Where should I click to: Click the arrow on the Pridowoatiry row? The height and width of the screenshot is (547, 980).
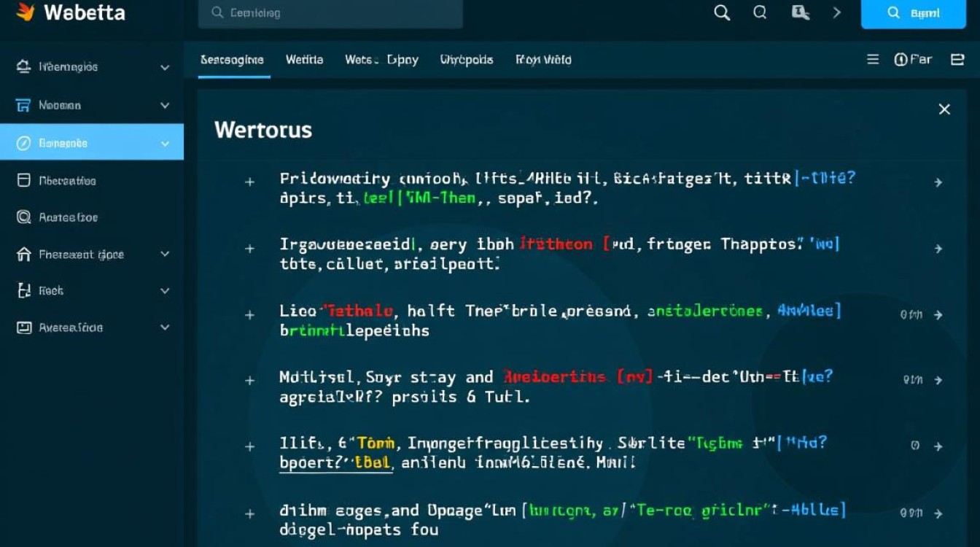[x=938, y=182]
